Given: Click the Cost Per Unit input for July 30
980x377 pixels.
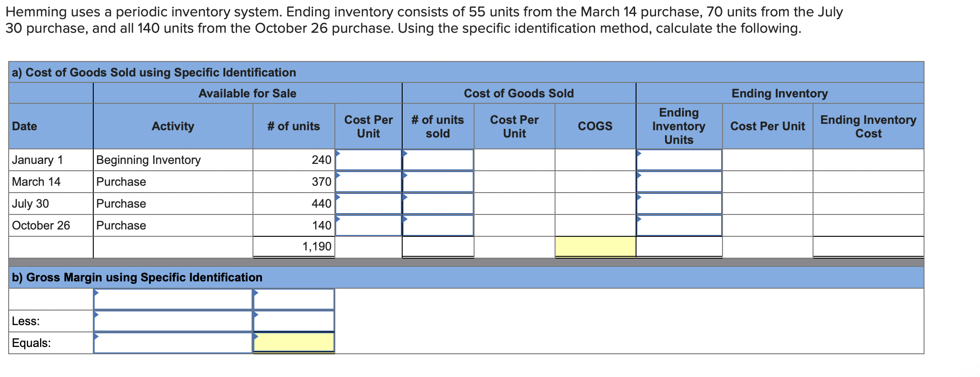Looking at the screenshot, I should [x=369, y=204].
